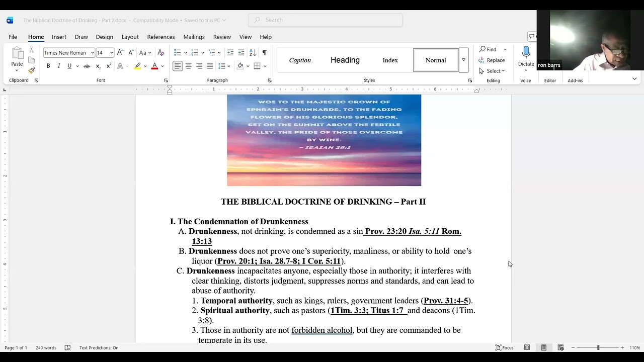This screenshot has width=644, height=362.
Task: Open the File menu
Action: click(13, 37)
